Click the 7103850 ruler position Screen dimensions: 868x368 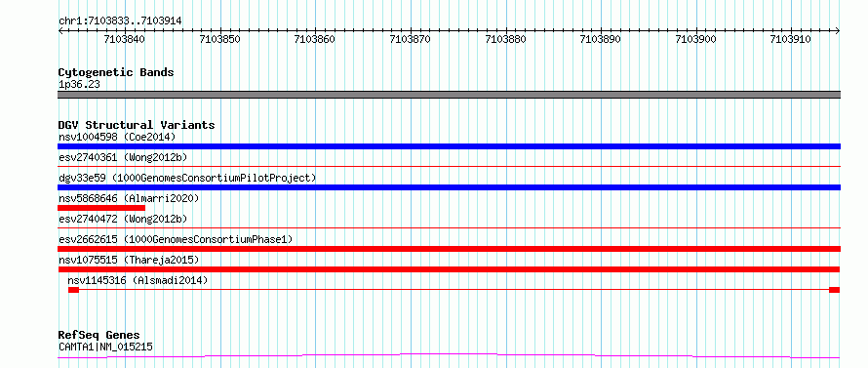click(x=220, y=39)
